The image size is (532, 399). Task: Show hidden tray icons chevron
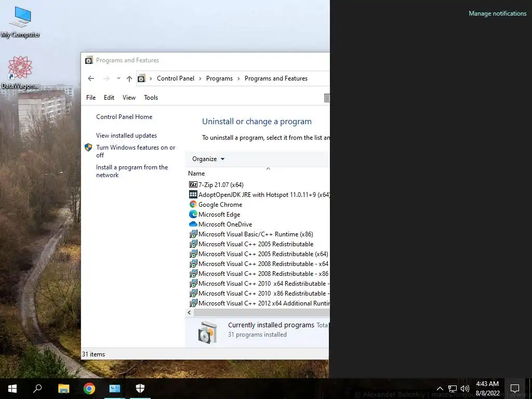tap(440, 389)
